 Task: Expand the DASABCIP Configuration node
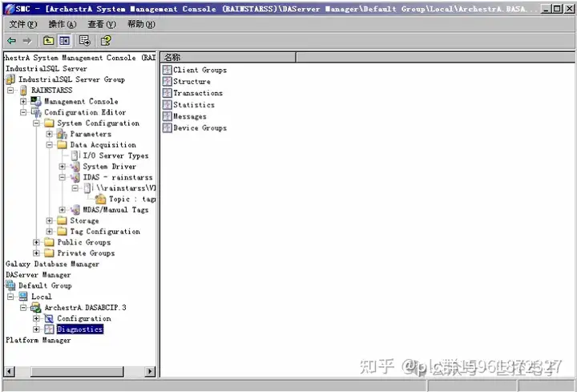tap(36, 318)
